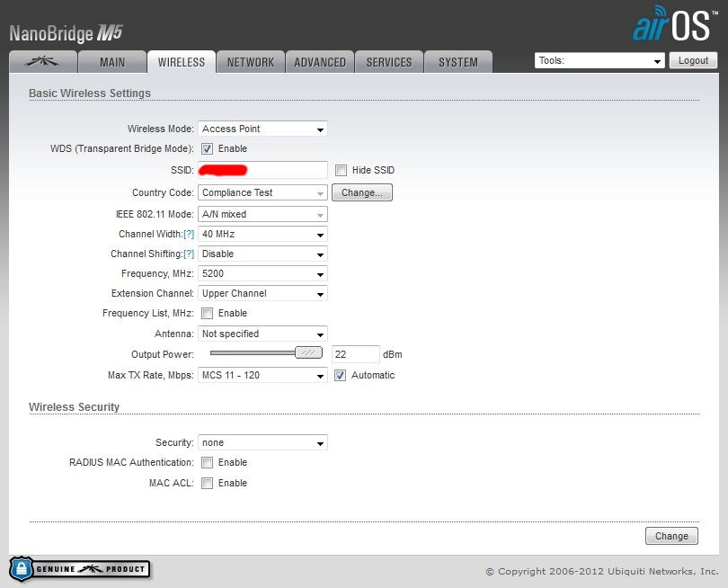Click the NanoBridge M5 title
Viewport: 728px width, 588px height.
[x=66, y=33]
